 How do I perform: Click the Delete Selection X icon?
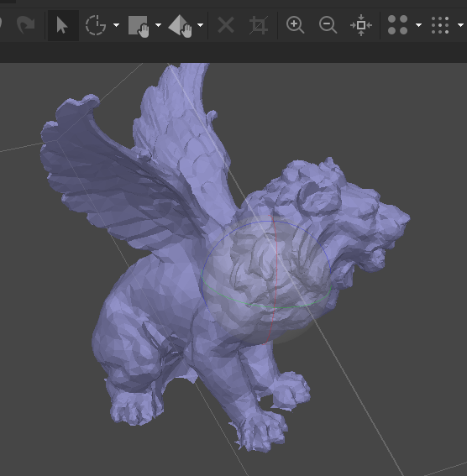click(x=226, y=25)
